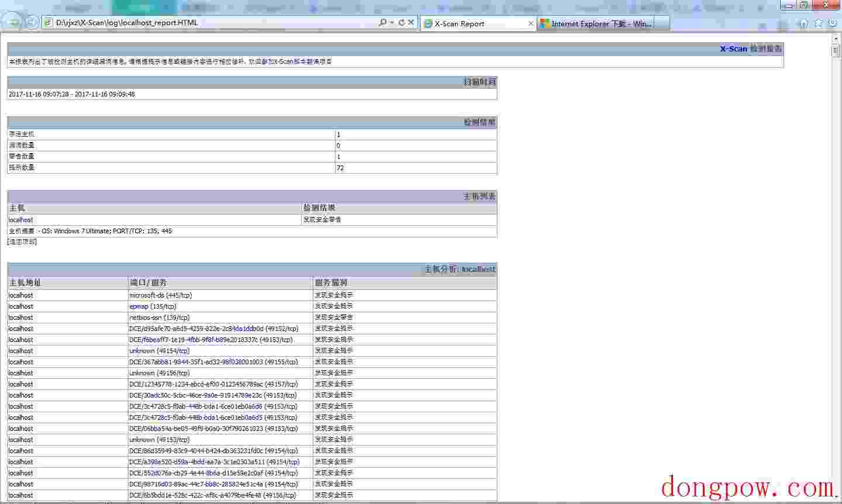Close the X-Scan Report tab
Screen dimensions: 842x504
pos(530,23)
